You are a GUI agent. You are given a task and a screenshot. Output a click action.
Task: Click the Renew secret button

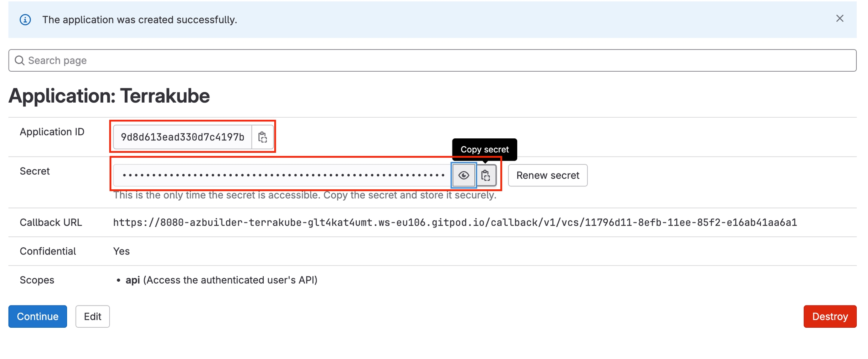coord(547,175)
